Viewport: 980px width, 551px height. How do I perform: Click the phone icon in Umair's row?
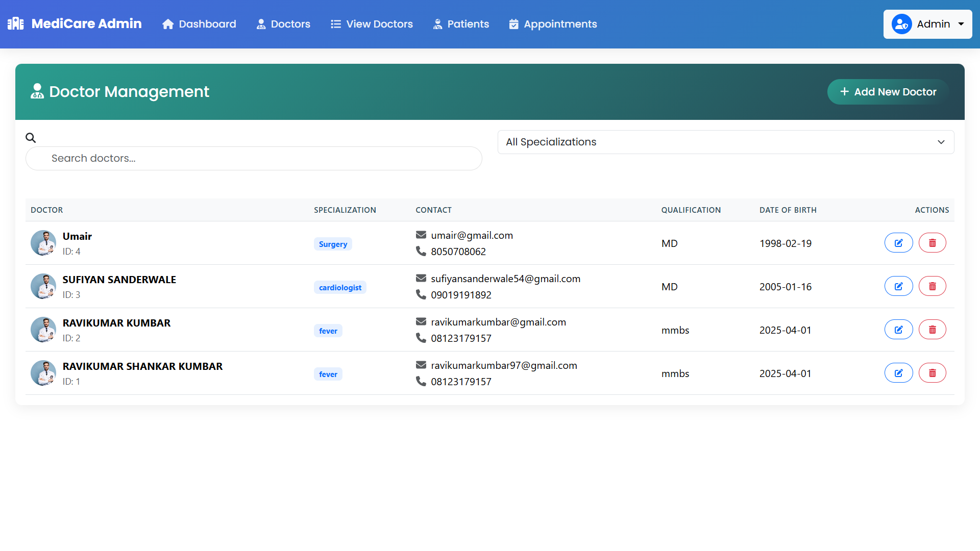(421, 251)
